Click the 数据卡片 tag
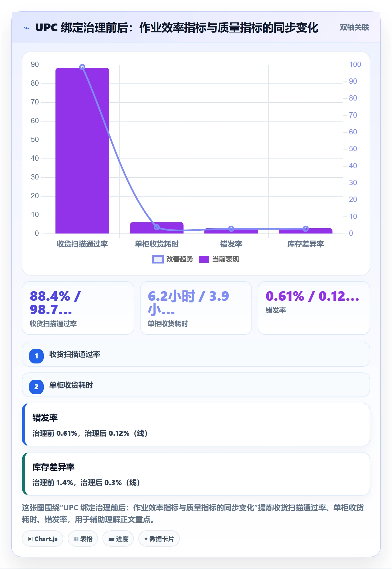This screenshot has width=392, height=569. (x=159, y=539)
